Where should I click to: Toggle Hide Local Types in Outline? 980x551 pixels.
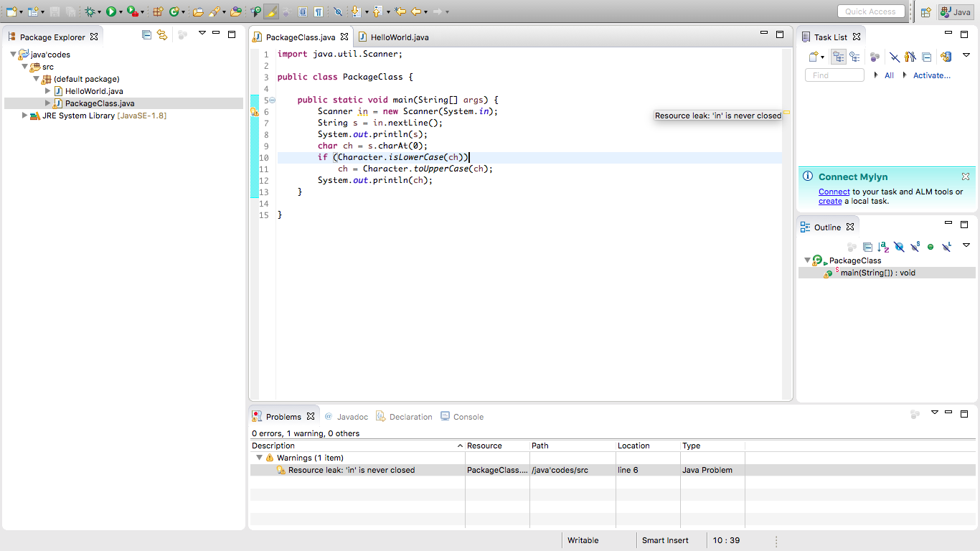coord(946,246)
